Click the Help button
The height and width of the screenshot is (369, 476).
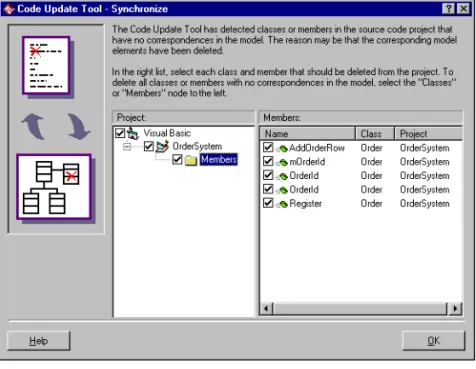pyautogui.click(x=39, y=341)
